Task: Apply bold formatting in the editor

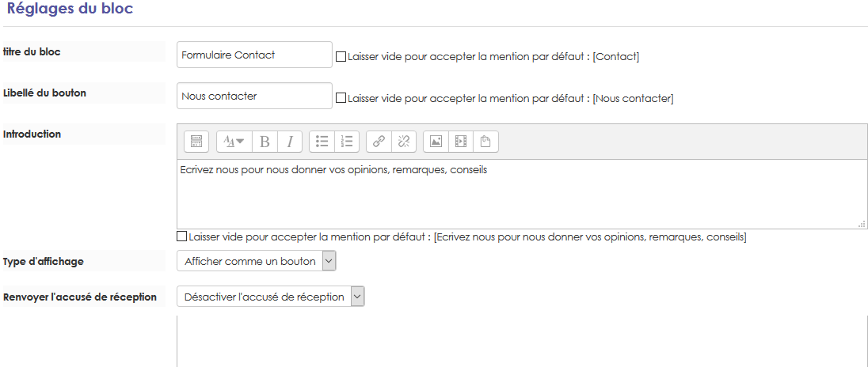Action: (x=265, y=142)
